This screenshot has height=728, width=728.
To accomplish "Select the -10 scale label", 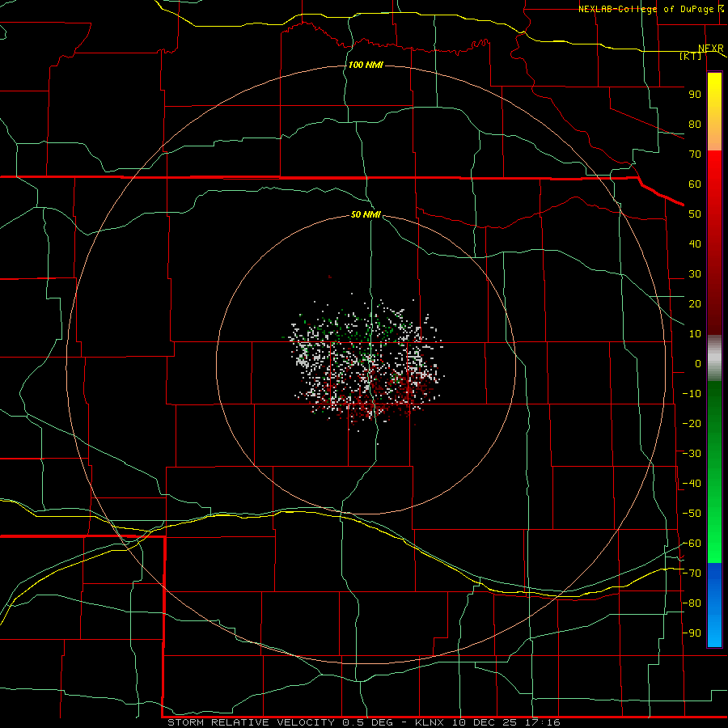I will click(x=692, y=394).
